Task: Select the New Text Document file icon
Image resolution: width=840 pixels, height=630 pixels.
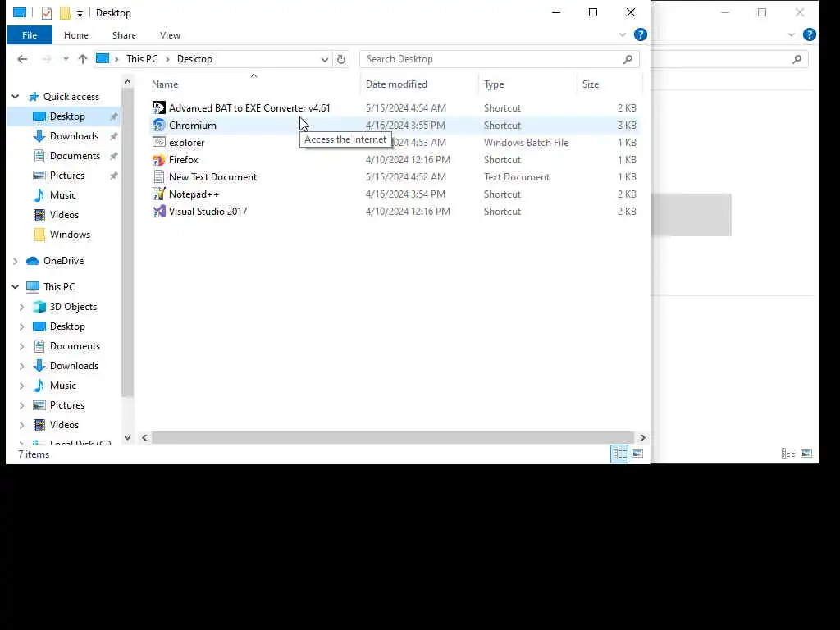Action: (x=158, y=177)
